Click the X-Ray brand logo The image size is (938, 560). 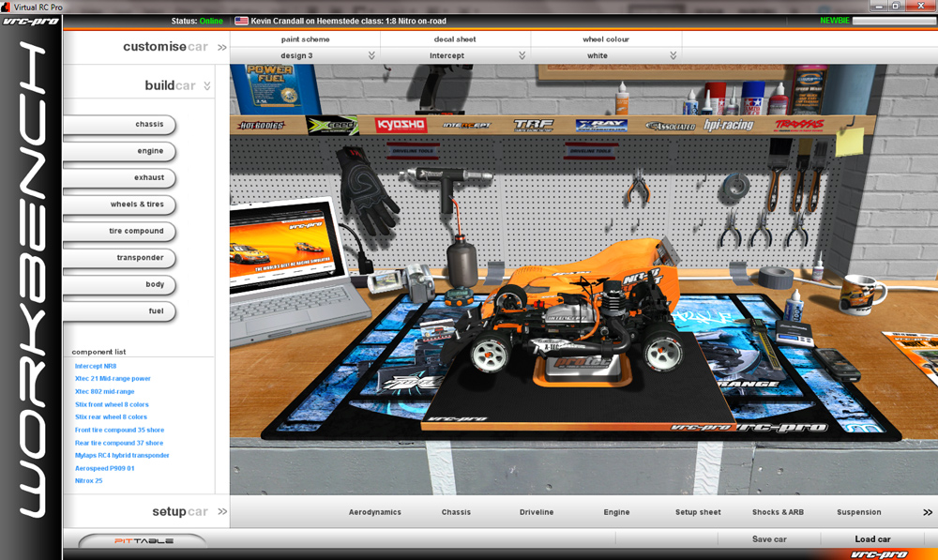(601, 126)
